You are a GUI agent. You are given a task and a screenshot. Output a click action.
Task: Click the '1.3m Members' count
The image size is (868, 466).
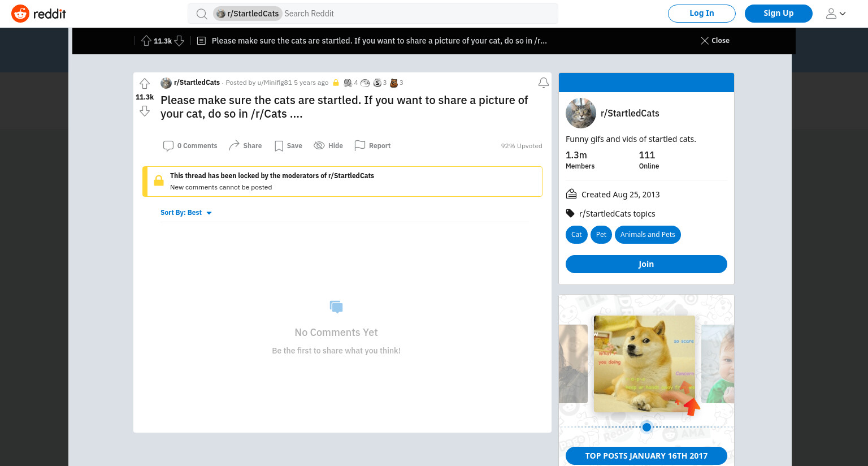click(580, 159)
